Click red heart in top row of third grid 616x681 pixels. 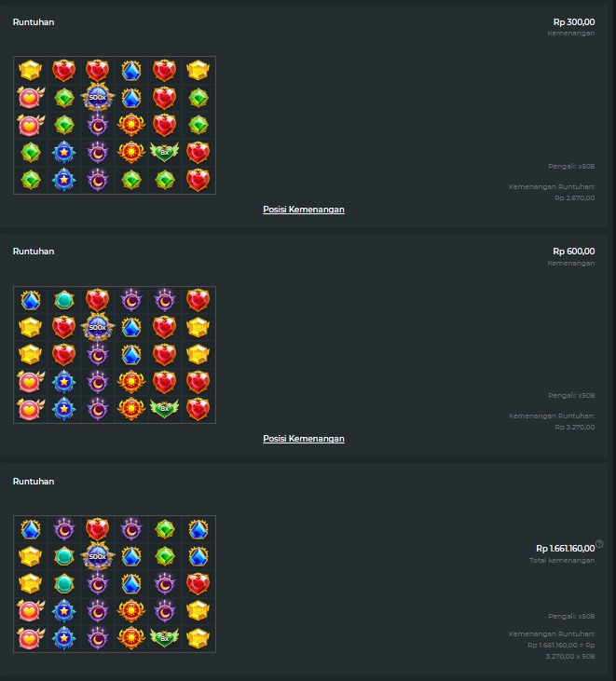point(97,529)
